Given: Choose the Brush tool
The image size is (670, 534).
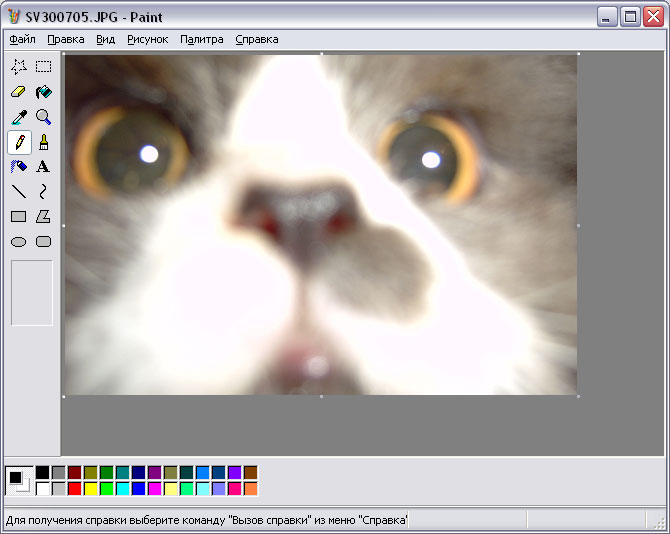Looking at the screenshot, I should coord(44,142).
